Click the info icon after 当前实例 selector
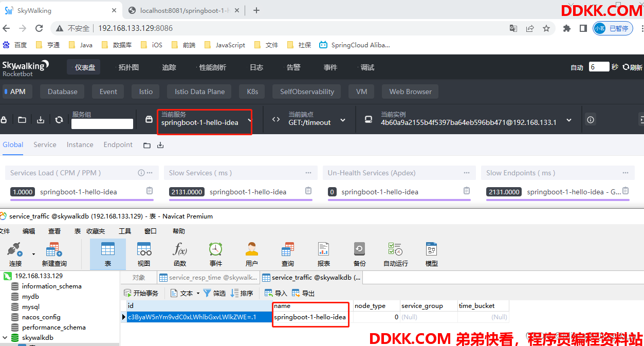The width and height of the screenshot is (644, 346). pos(591,120)
